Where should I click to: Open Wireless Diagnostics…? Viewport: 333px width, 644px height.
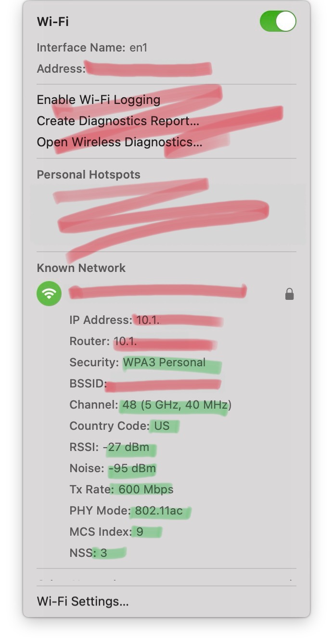pos(119,142)
